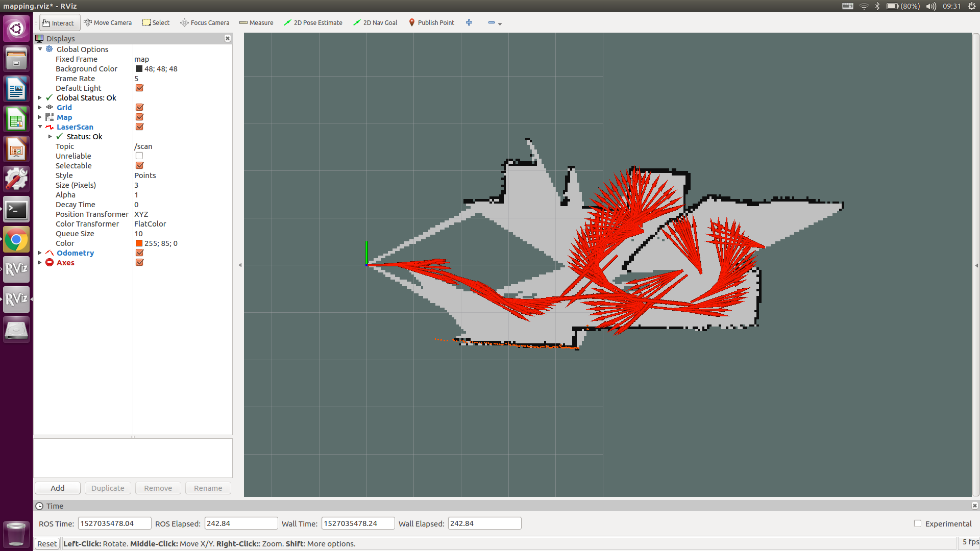The height and width of the screenshot is (551, 980).
Task: Click the Wall Elapsed field
Action: click(484, 523)
